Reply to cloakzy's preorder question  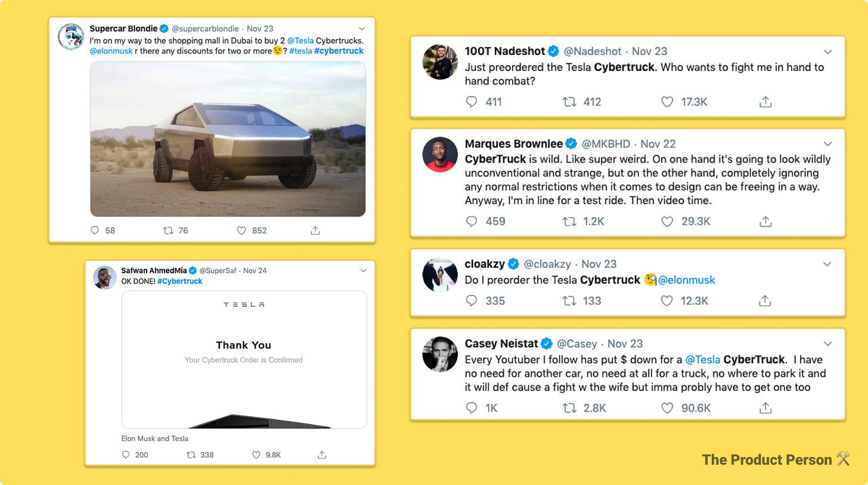(472, 301)
